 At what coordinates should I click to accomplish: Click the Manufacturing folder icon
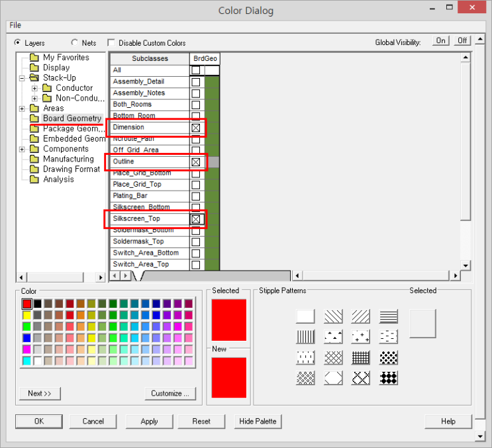tap(35, 159)
